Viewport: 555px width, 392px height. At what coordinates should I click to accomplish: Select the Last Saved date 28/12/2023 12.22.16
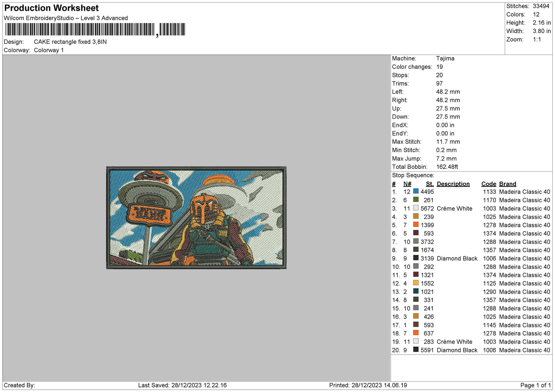pos(199,385)
